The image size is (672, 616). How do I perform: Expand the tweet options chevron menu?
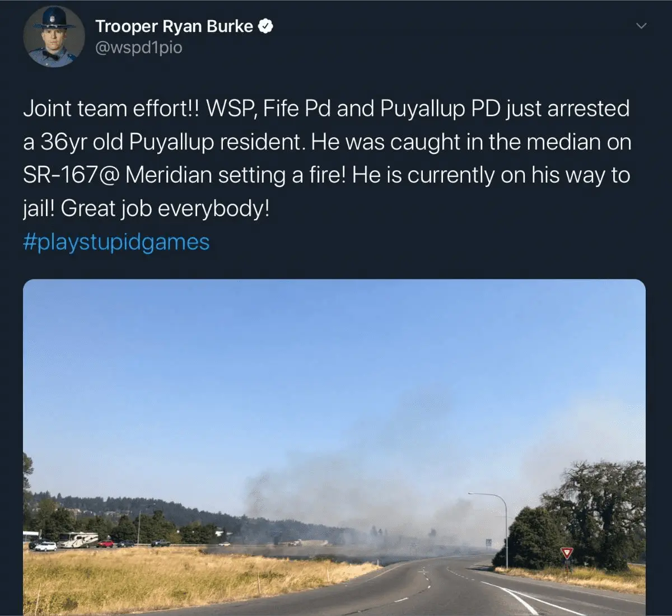pos(642,26)
